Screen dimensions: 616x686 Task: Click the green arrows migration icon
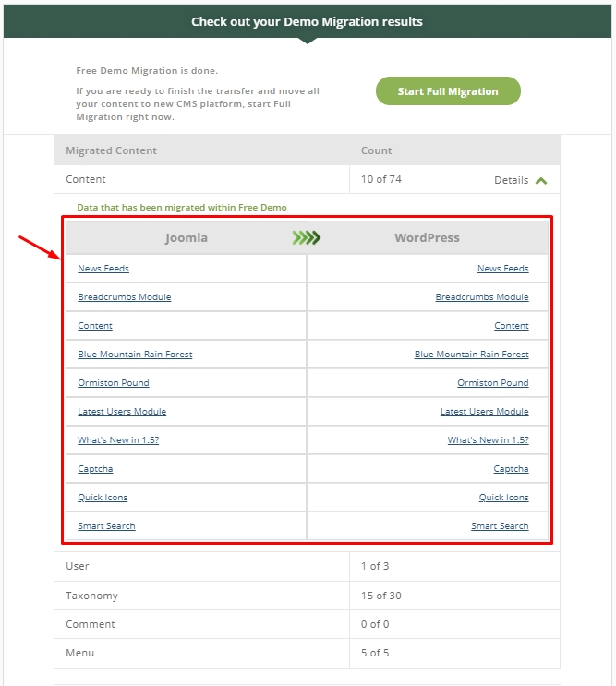point(307,238)
